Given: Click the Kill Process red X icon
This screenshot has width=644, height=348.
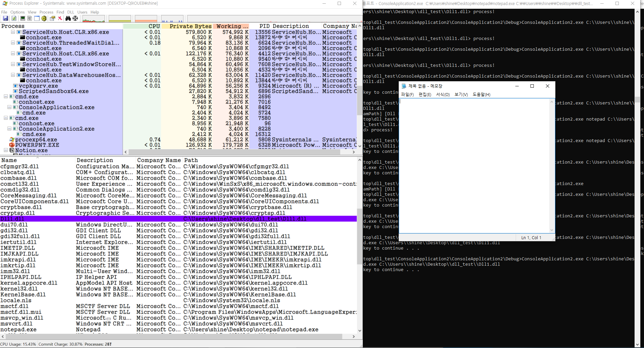Looking at the screenshot, I should 60,18.
